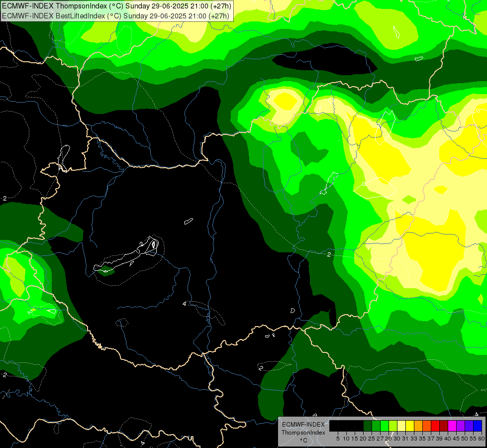Image resolution: width=487 pixels, height=448 pixels.
Task: Select the orange 33-35 legend swatch
Action: click(418, 426)
